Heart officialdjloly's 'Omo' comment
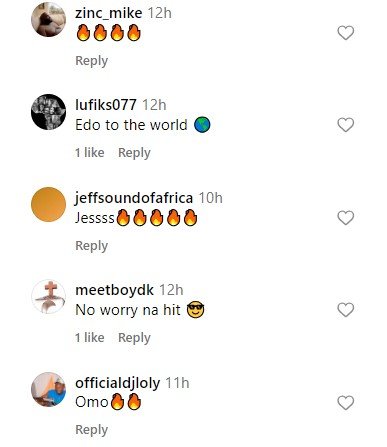Image resolution: width=387 pixels, height=447 pixels. [345, 403]
